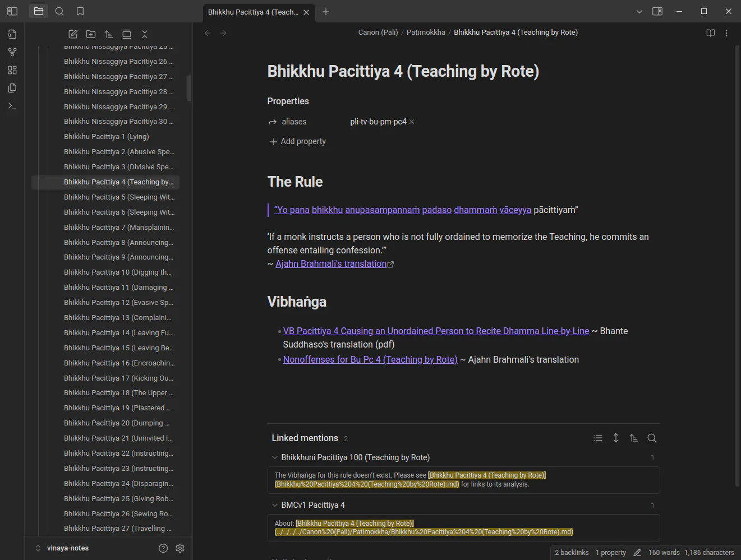This screenshot has height=560, width=741.
Task: Follow the dhammaṁ Pali word link
Action: [x=475, y=210]
